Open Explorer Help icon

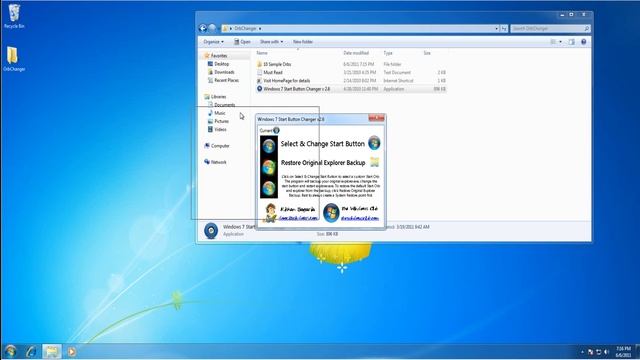pyautogui.click(x=584, y=42)
